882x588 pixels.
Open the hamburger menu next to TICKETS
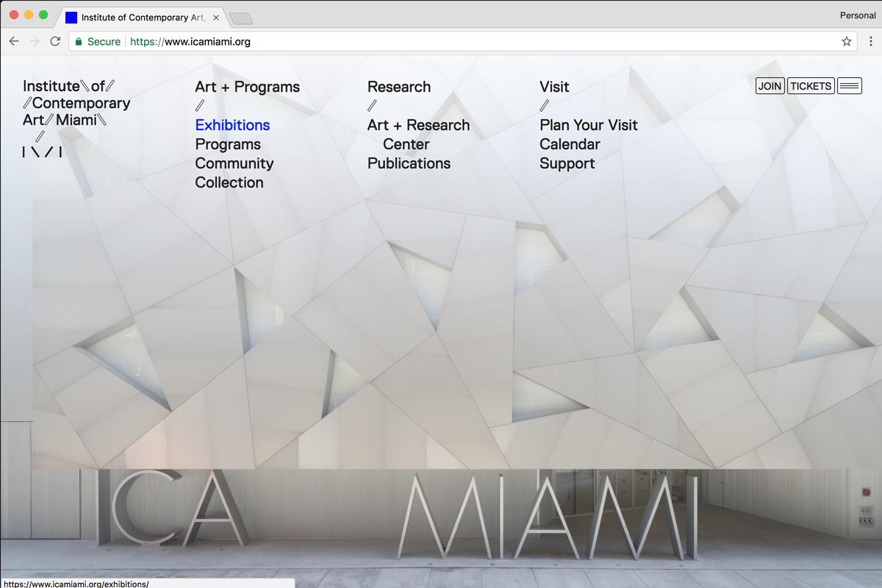849,86
